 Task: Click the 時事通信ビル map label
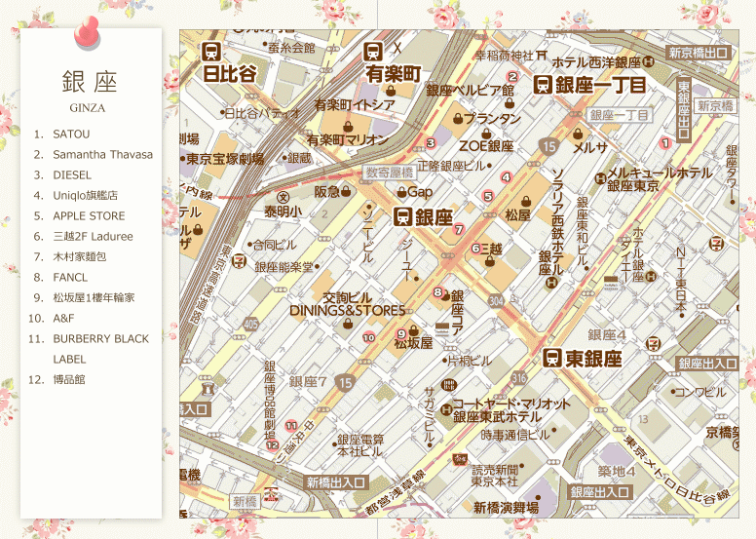point(515,435)
